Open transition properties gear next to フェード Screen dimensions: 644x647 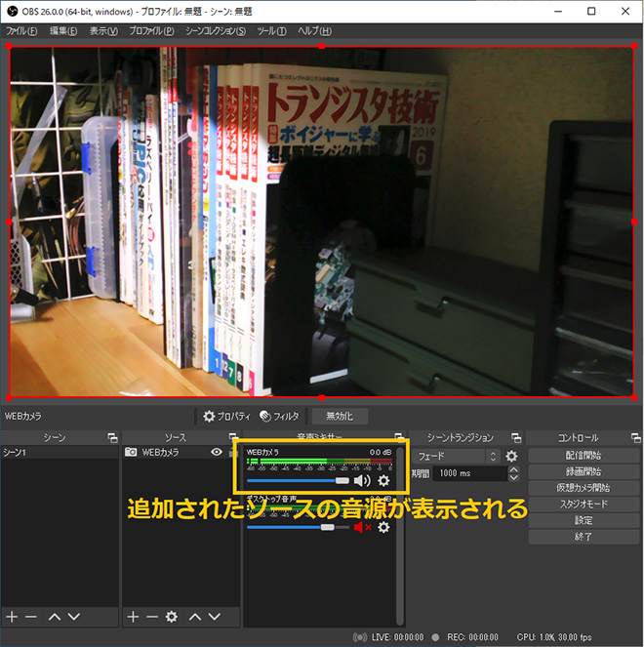(x=511, y=456)
